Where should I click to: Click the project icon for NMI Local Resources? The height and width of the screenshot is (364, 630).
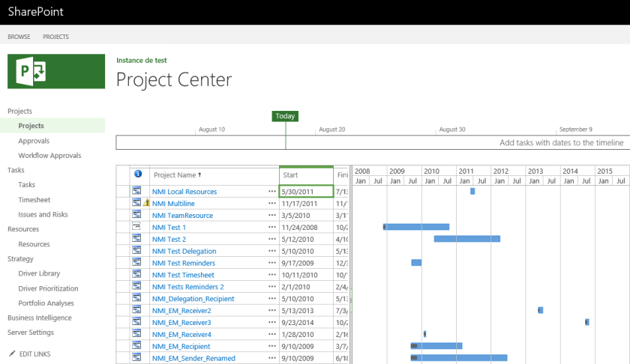[x=136, y=192]
